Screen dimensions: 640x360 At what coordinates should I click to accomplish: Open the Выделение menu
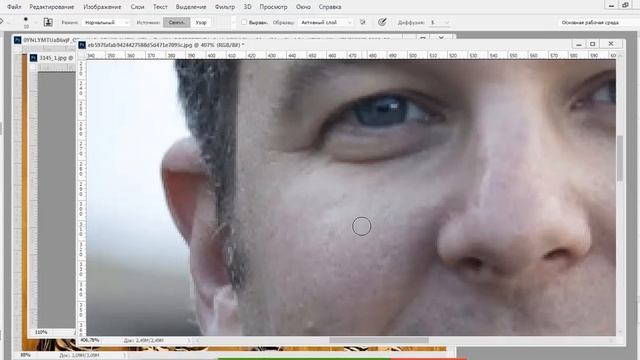[191, 7]
